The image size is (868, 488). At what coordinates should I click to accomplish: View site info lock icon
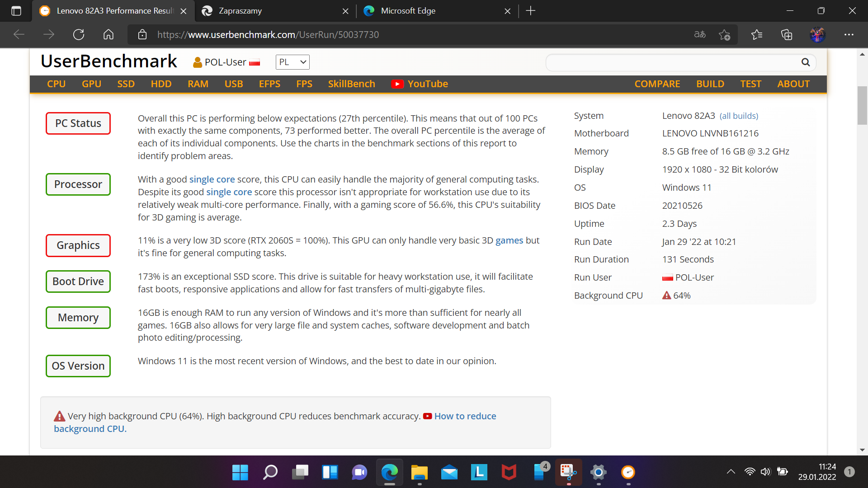(x=142, y=34)
